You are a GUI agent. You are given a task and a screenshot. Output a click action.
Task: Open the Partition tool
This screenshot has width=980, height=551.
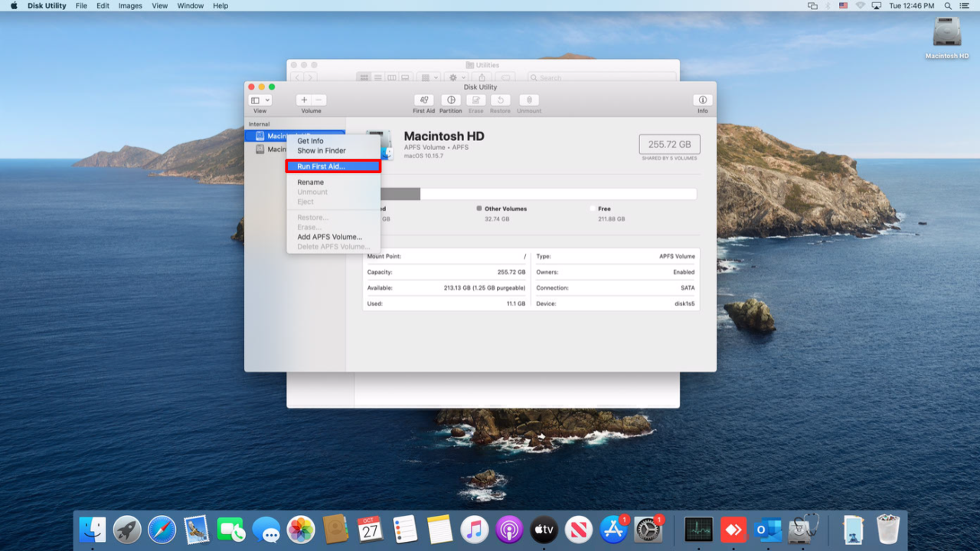tap(451, 103)
